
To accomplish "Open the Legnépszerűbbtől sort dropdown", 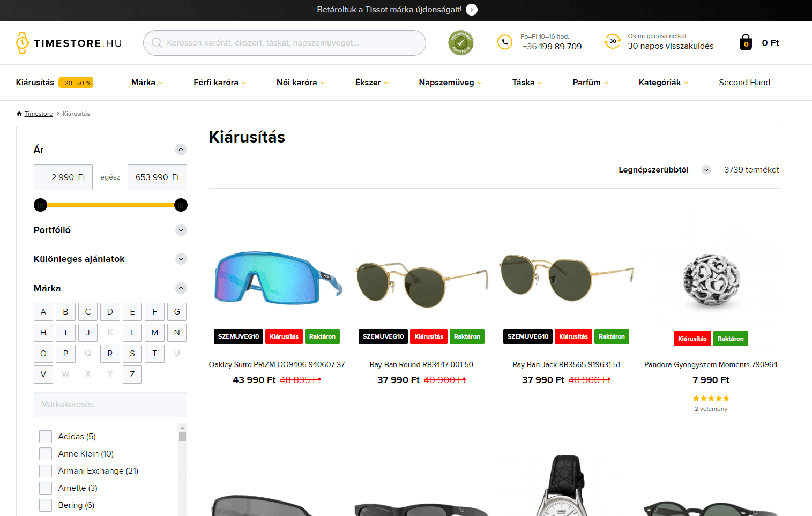I will coord(665,170).
